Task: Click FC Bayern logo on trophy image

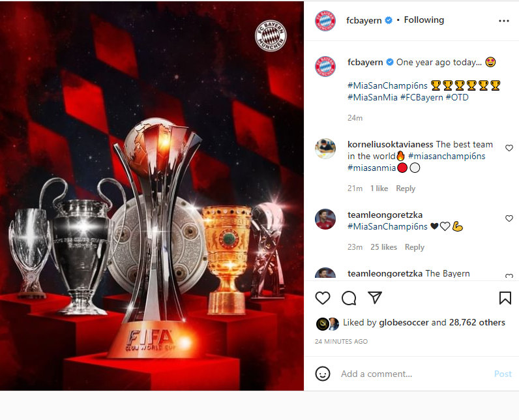Action: coord(271,36)
